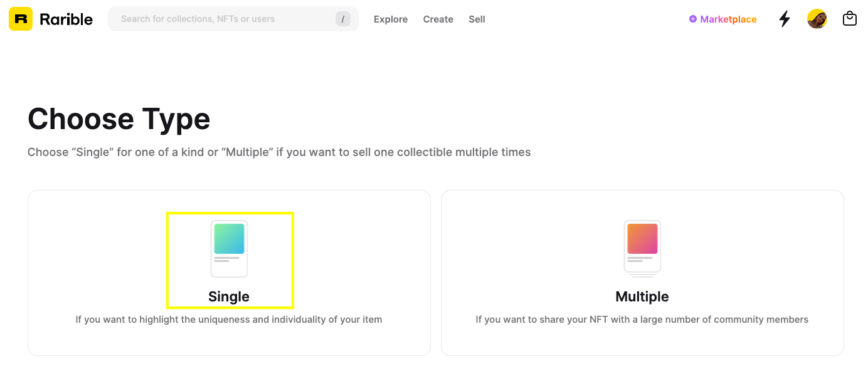Click the Rarible wordmark to go home

pos(66,18)
